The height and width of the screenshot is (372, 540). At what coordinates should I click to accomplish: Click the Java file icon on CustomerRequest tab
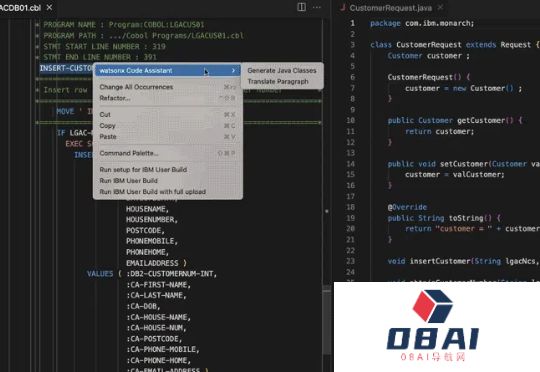pos(343,7)
